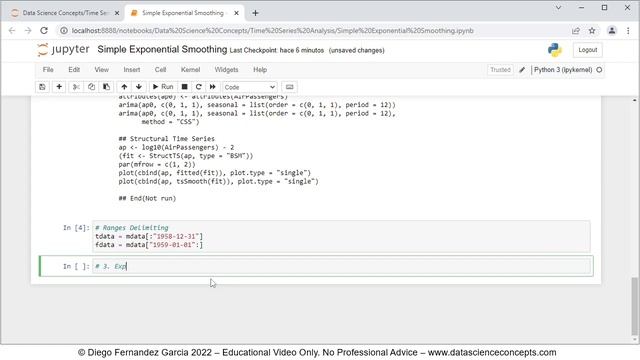Screen dimensions: 640x360
Task: Rename notebook title Simple Exponential Smoothing
Action: [162, 49]
